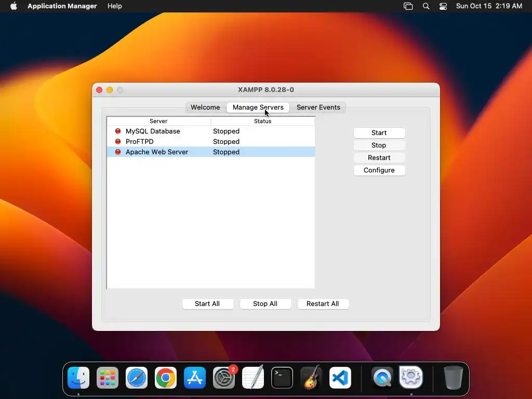Open System Settings with the badge
532x399 pixels.
(x=224, y=378)
